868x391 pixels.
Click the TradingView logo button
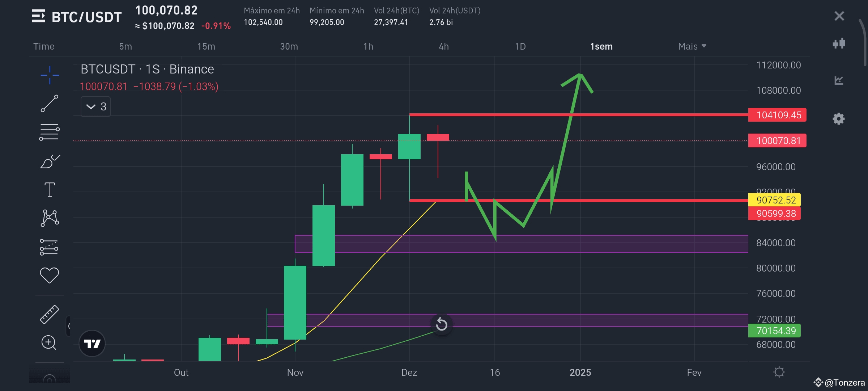coord(92,343)
